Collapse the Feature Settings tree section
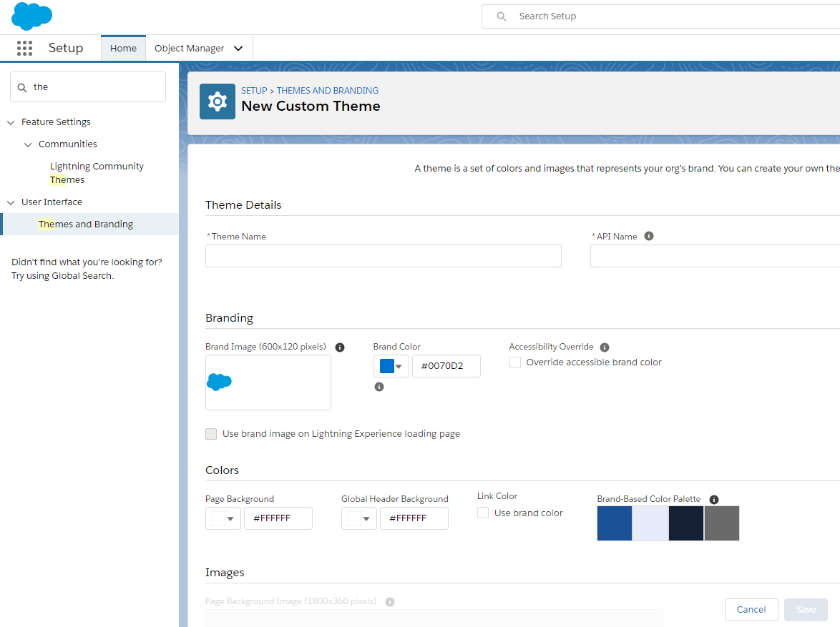Screen dimensions: 840x627 tap(11, 122)
